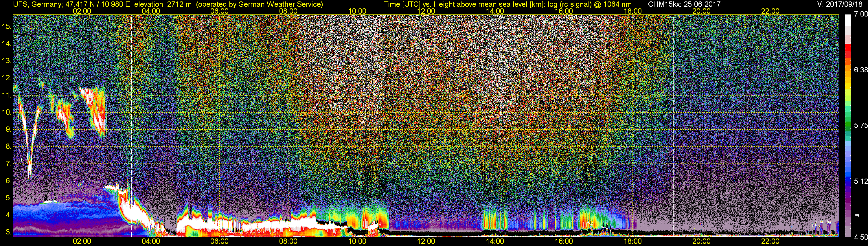Select the 6 km height axis label
Viewport: 868px width, 246px height.
coord(8,181)
